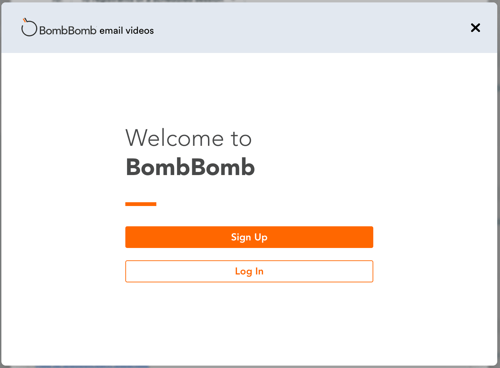Close the BombBomb dialog with the X
This screenshot has height=368, width=500.
(x=475, y=28)
